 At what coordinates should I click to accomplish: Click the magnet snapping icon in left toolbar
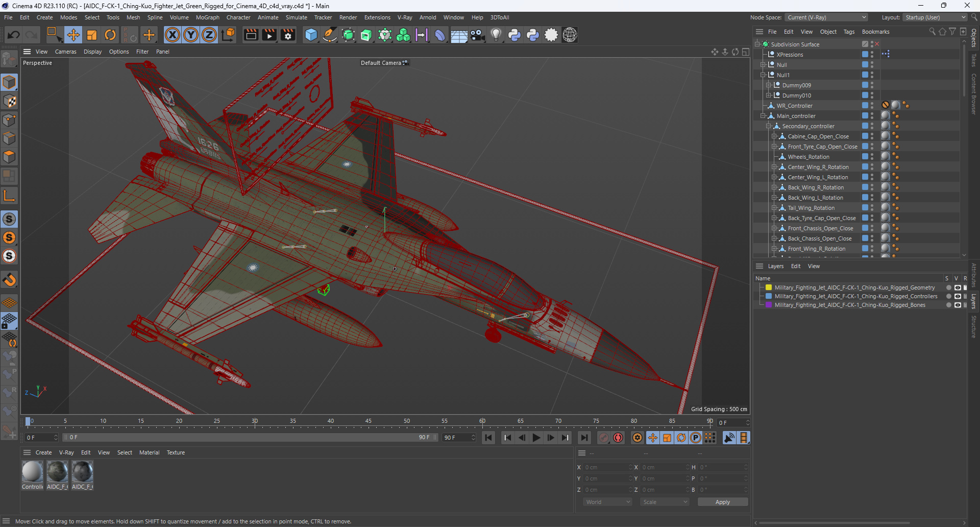click(9, 280)
